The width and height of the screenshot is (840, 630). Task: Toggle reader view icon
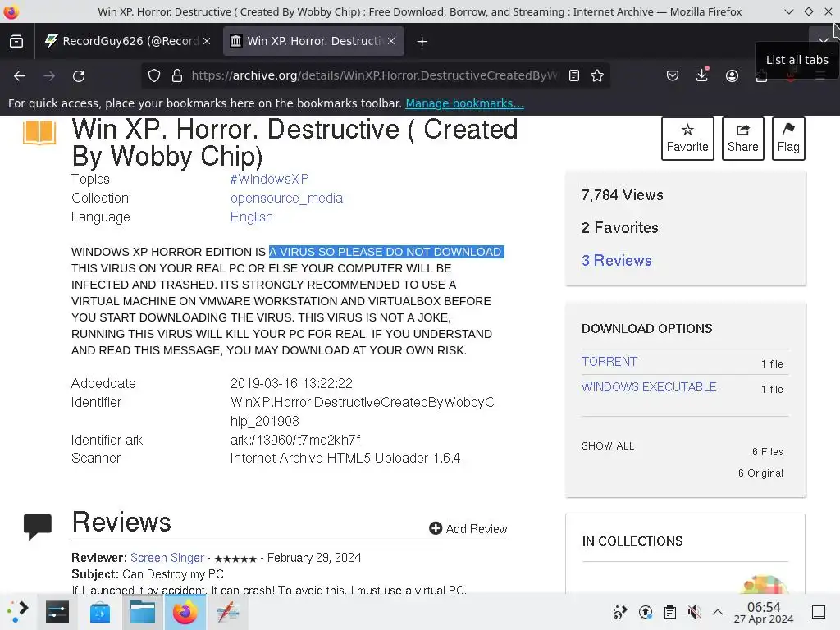pos(573,76)
